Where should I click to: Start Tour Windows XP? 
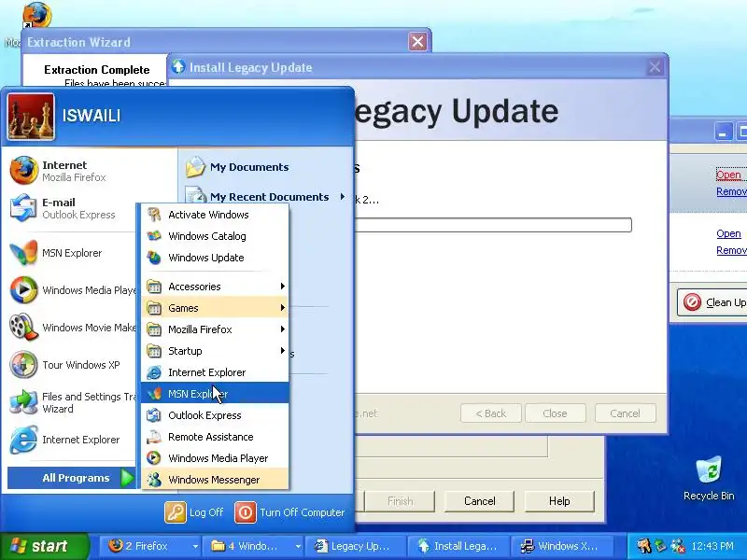(x=72, y=365)
